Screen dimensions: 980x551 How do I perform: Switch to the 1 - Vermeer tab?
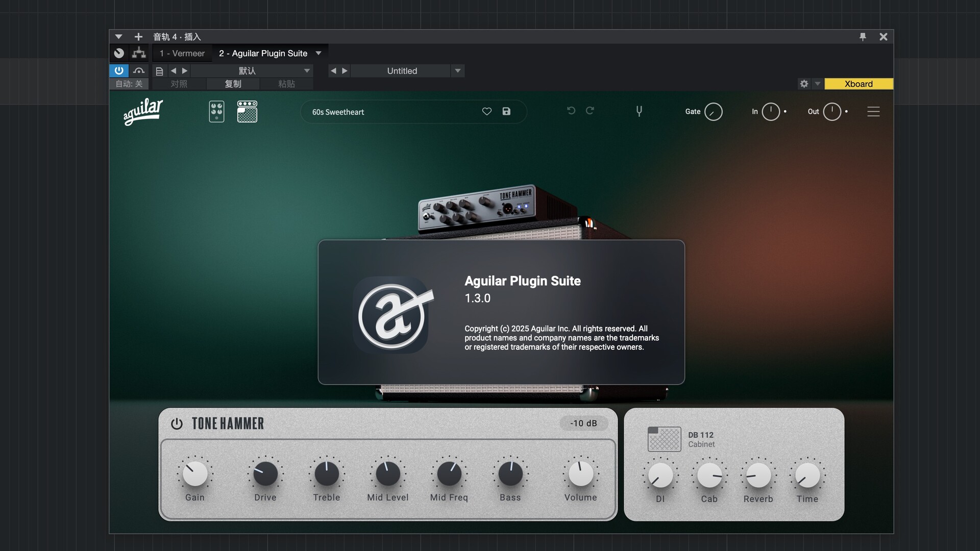(x=182, y=54)
